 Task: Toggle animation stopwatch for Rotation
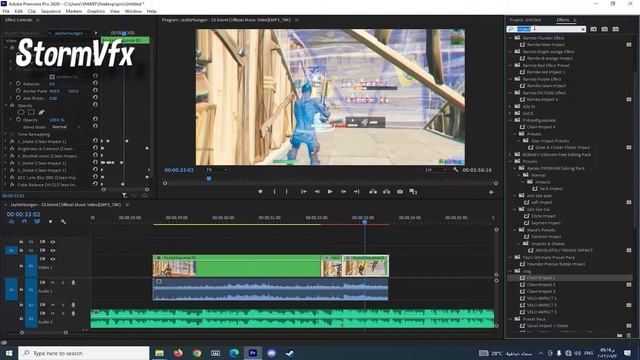[x=18, y=83]
